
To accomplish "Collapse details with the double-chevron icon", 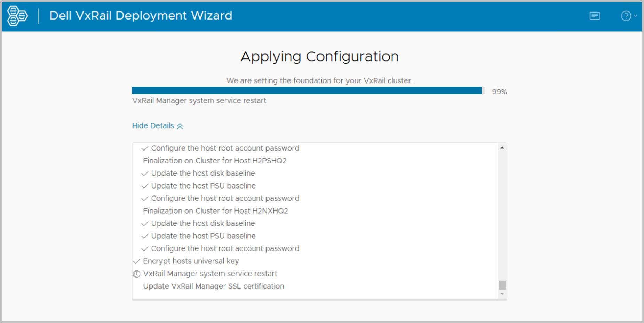I will pos(180,126).
